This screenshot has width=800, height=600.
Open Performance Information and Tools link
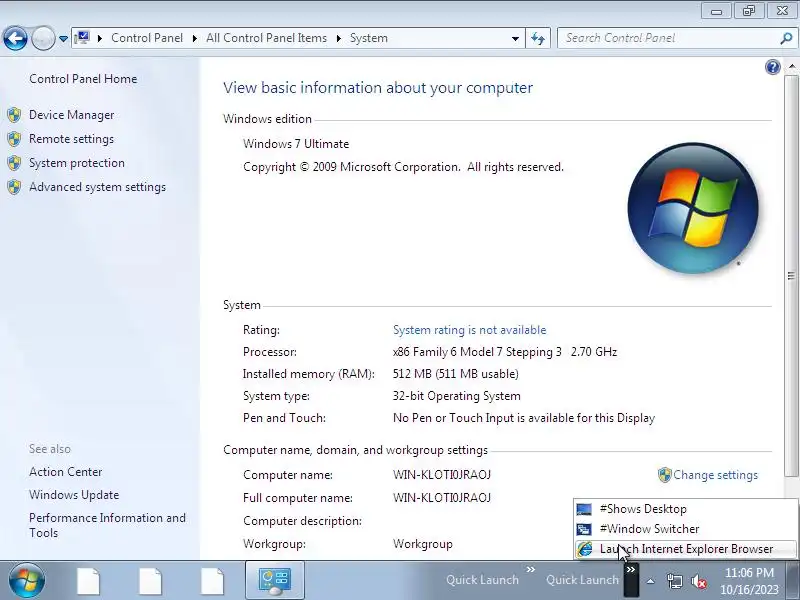click(107, 526)
